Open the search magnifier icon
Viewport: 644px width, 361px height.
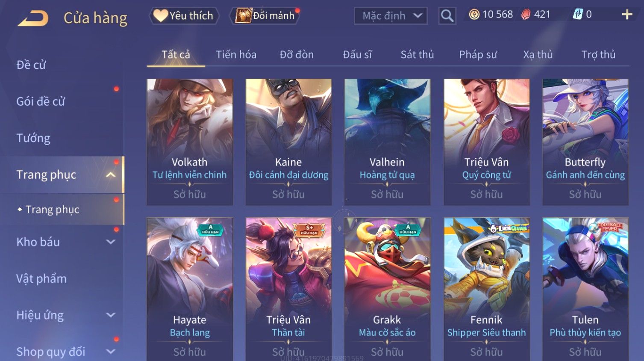[447, 16]
